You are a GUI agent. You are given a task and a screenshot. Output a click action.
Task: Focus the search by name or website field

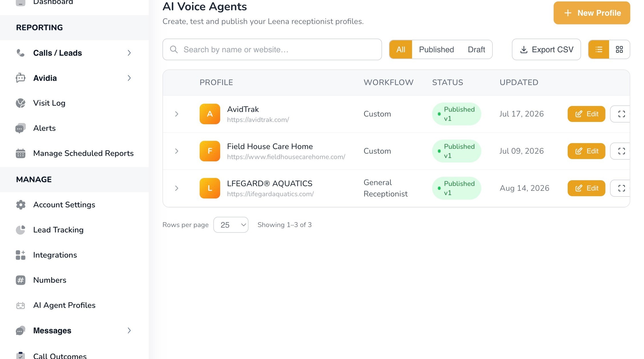pos(272,49)
